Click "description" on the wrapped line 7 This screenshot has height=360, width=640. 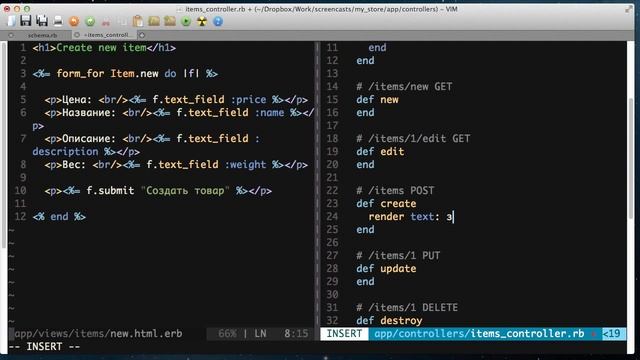tap(65, 152)
